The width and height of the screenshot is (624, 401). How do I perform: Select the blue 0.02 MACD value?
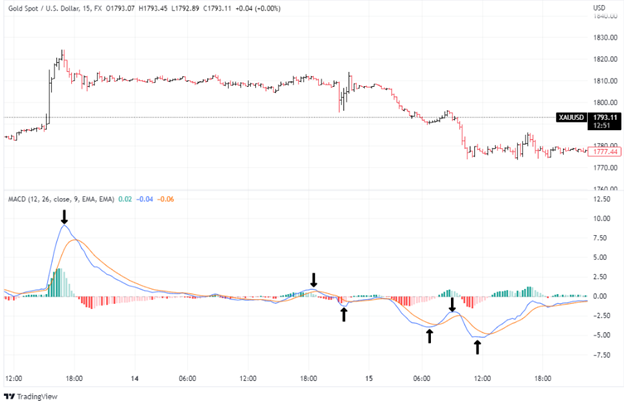124,199
